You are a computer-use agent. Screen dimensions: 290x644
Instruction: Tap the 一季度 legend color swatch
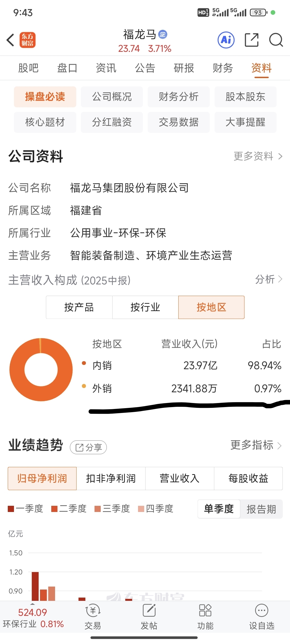(x=11, y=509)
